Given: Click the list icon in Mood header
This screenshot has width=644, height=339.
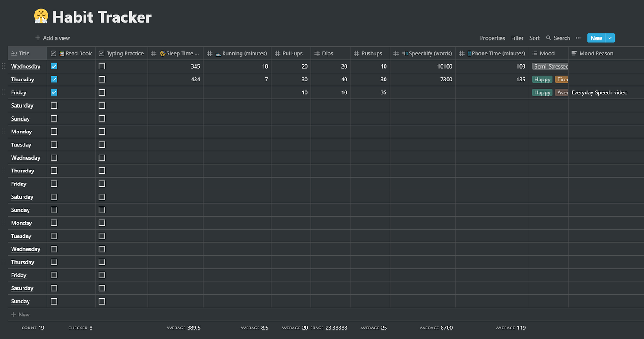Looking at the screenshot, I should click(x=535, y=53).
